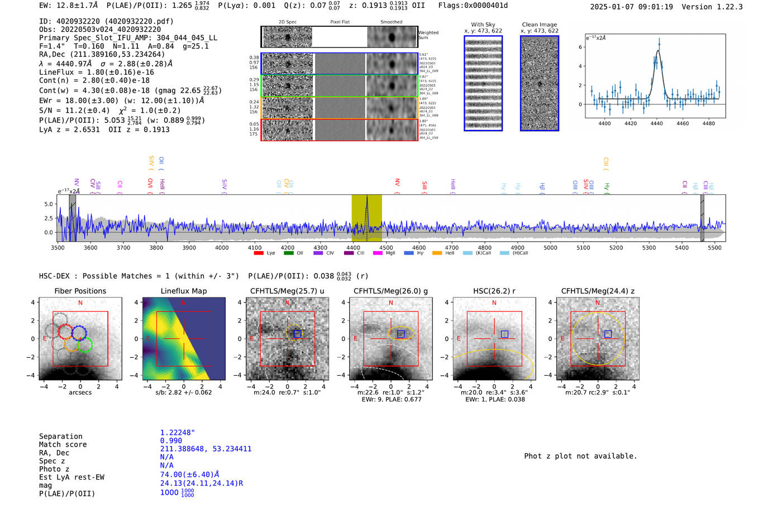Click "Phot z plot not available." message
782x532 pixels.
click(x=580, y=456)
